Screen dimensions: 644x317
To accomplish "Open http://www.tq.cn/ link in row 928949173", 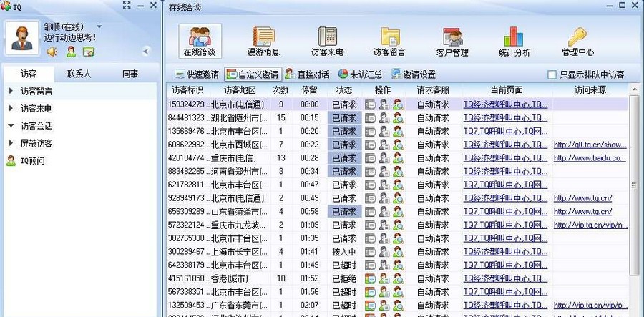I will [x=582, y=198].
